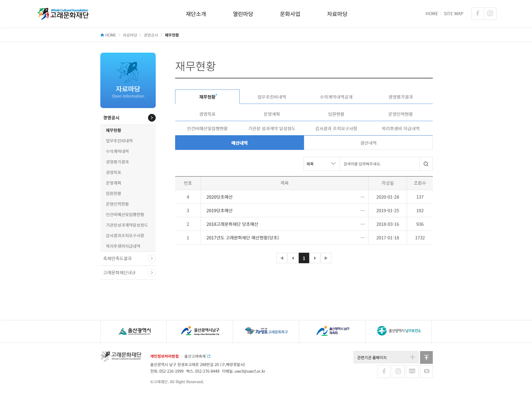
Task: Collapse the 경영공시 sidebar section
Action: 152,118
